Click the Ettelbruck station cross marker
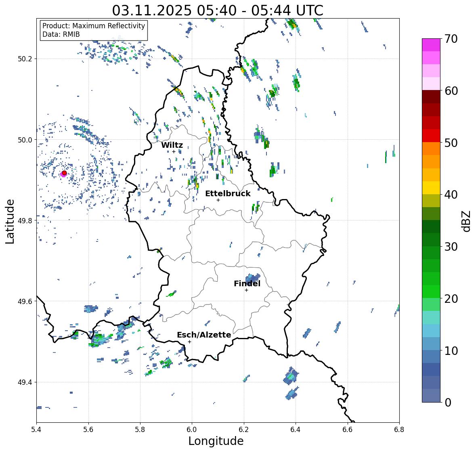 [x=218, y=200]
